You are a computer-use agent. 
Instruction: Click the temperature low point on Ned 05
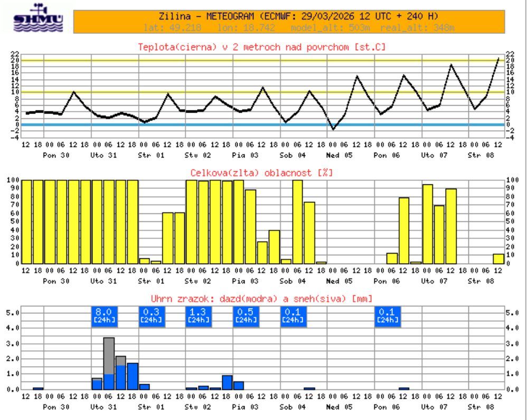(333, 129)
